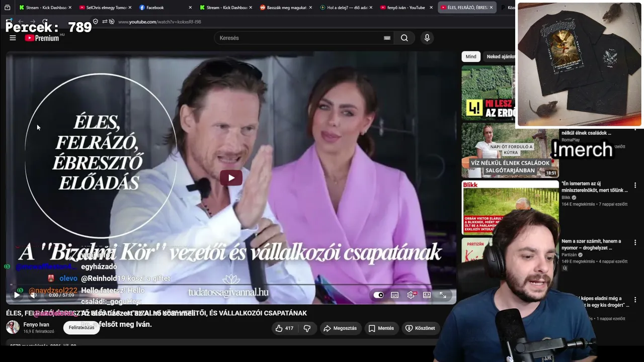The height and width of the screenshot is (362, 644).
Task: View site security shield in address bar
Action: 96,22
